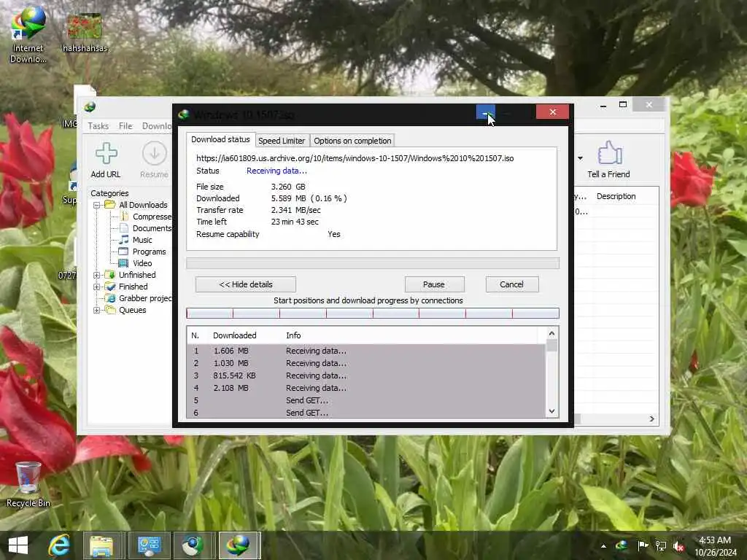Expand the Unfinished tree node

97,275
